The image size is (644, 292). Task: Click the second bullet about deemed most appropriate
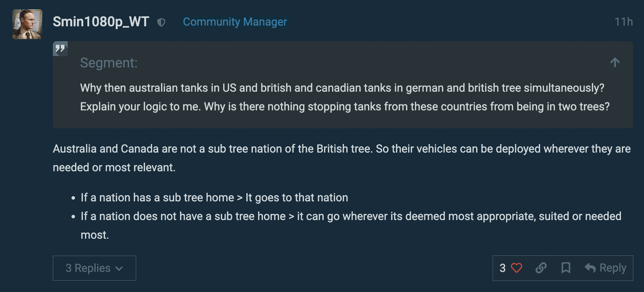pos(351,217)
